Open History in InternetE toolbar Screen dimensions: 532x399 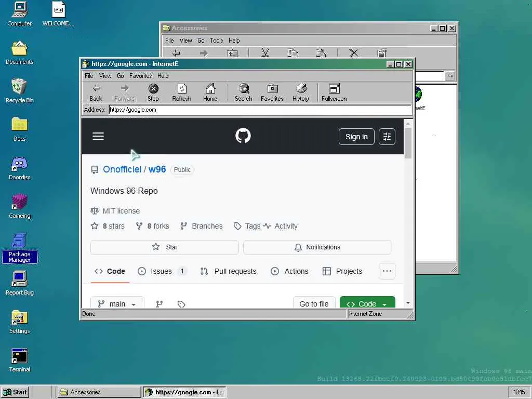[301, 92]
